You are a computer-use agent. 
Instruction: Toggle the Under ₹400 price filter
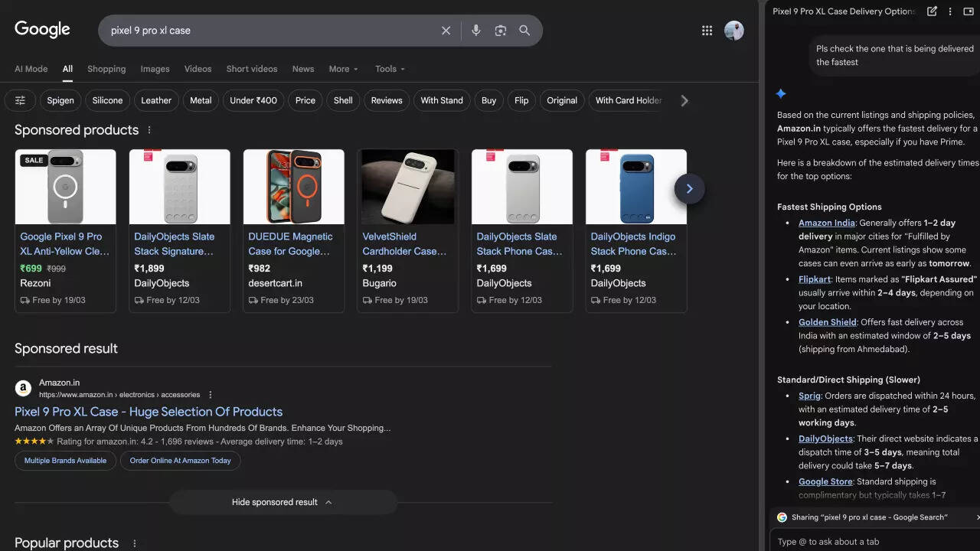pos(253,100)
